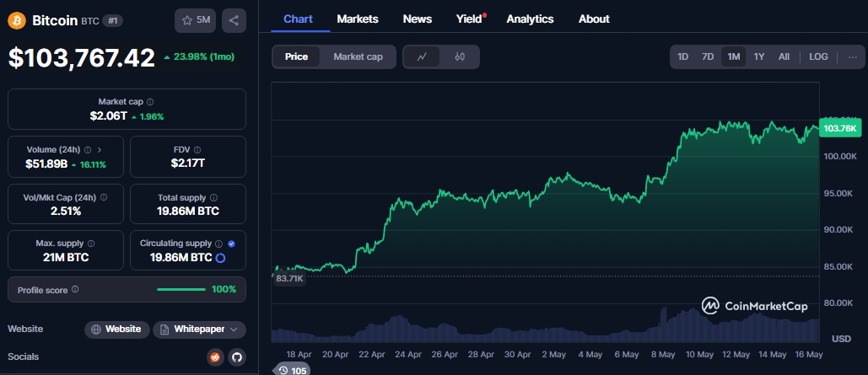868x375 pixels.
Task: Click the history clock 105 badge
Action: (292, 370)
